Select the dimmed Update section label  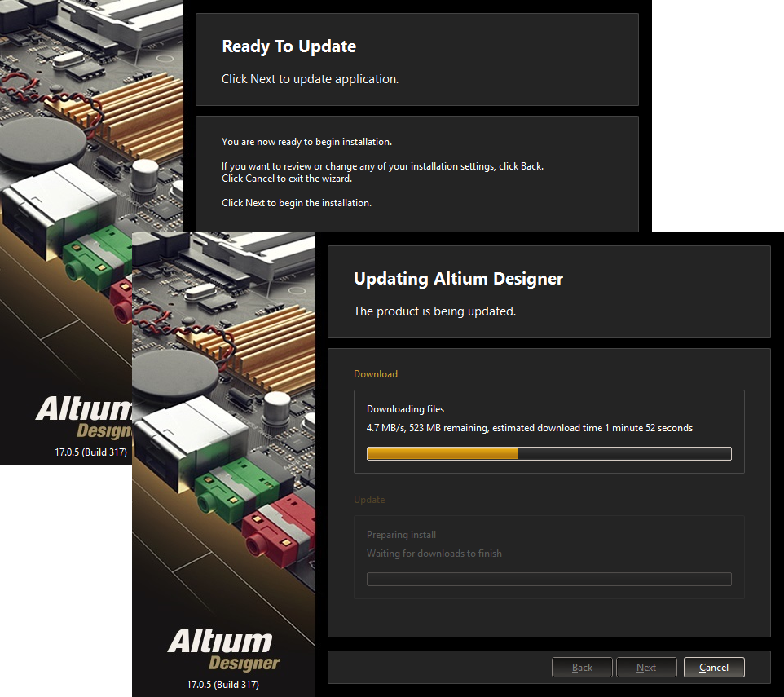coord(369,500)
